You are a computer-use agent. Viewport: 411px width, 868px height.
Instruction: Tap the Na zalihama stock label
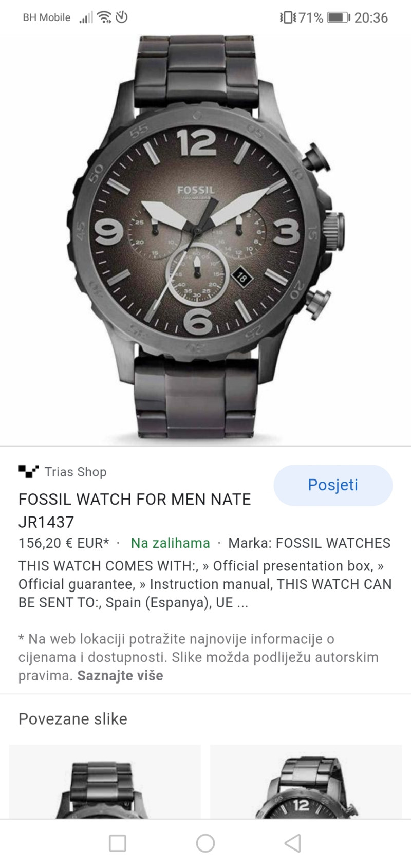(x=171, y=543)
